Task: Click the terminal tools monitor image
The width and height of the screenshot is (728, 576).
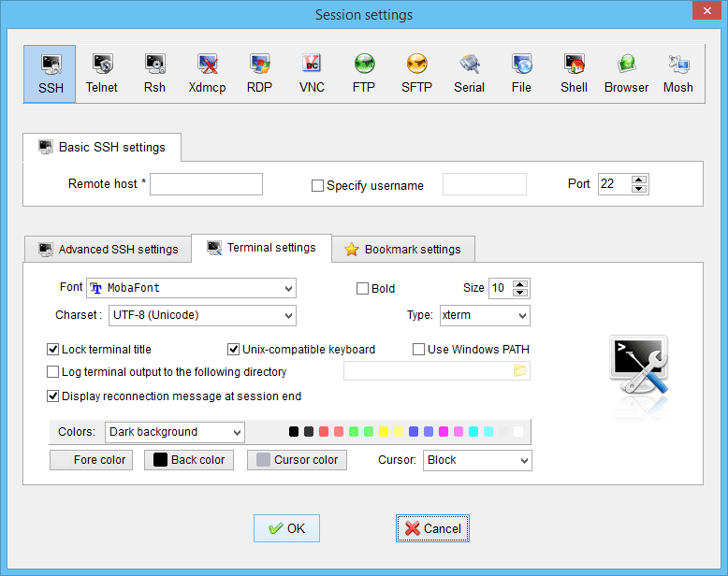Action: tap(639, 366)
